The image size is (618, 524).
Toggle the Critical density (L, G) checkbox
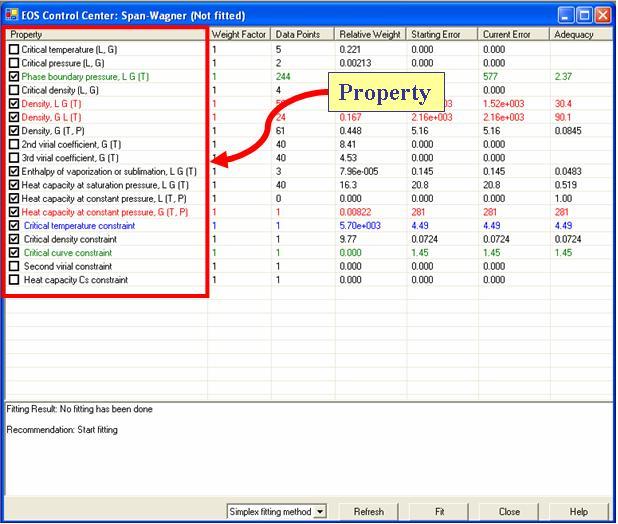(x=14, y=90)
